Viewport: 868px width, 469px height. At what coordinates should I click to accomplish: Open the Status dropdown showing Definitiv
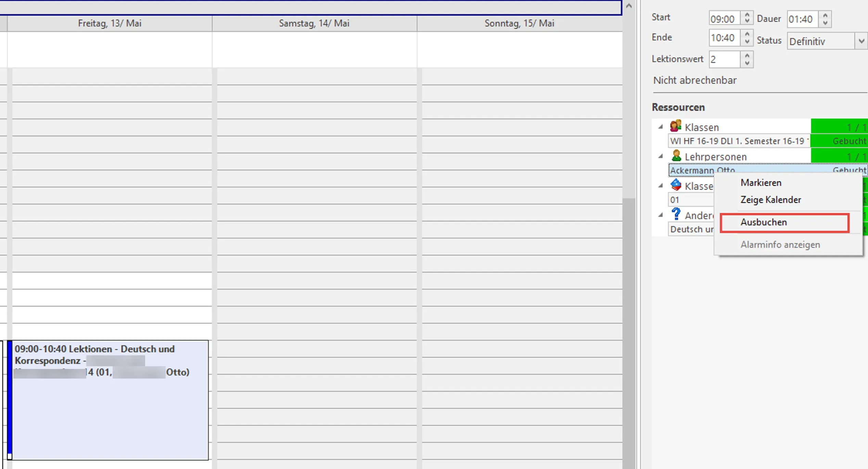pyautogui.click(x=861, y=41)
